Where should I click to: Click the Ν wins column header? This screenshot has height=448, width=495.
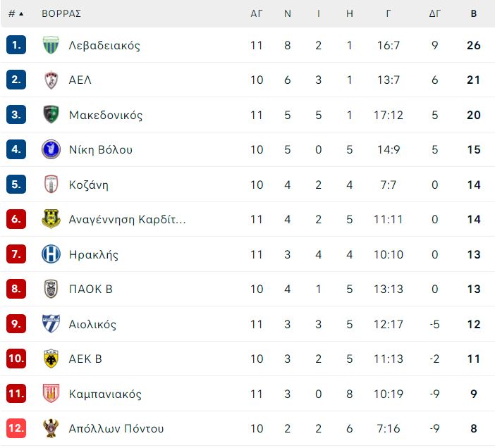[287, 13]
